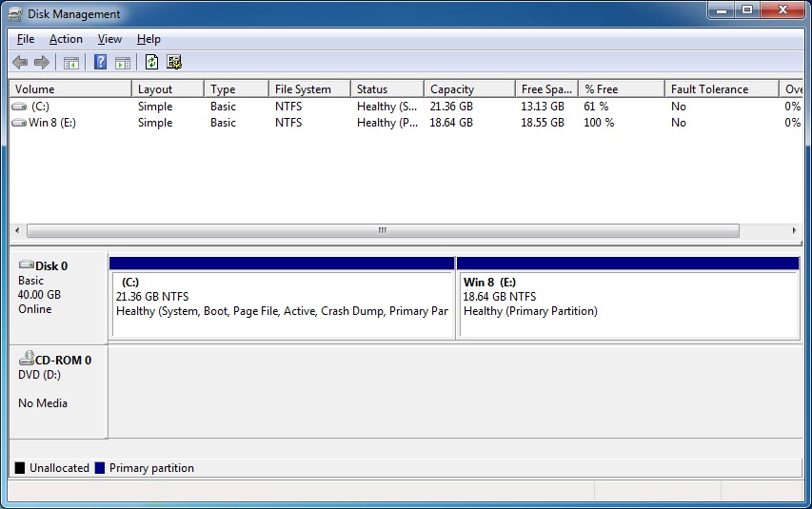812x509 pixels.
Task: Maximize the Disk Management window
Action: pyautogui.click(x=747, y=10)
